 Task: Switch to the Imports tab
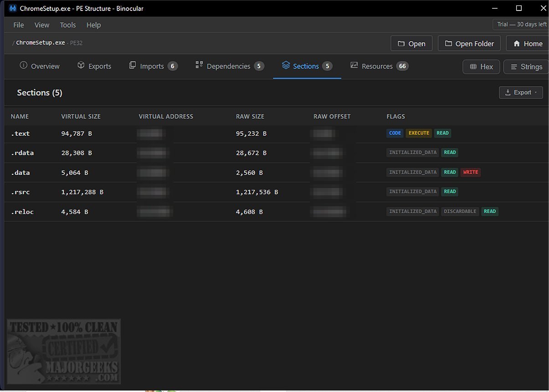pyautogui.click(x=153, y=66)
